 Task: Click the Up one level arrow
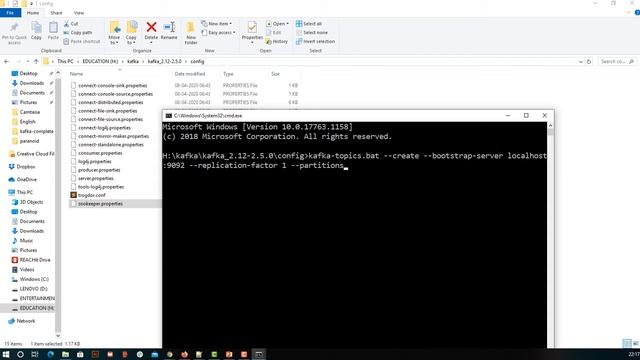tap(36, 62)
